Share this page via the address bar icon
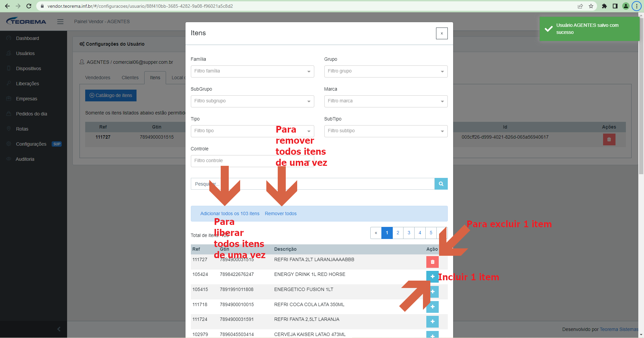 point(580,6)
